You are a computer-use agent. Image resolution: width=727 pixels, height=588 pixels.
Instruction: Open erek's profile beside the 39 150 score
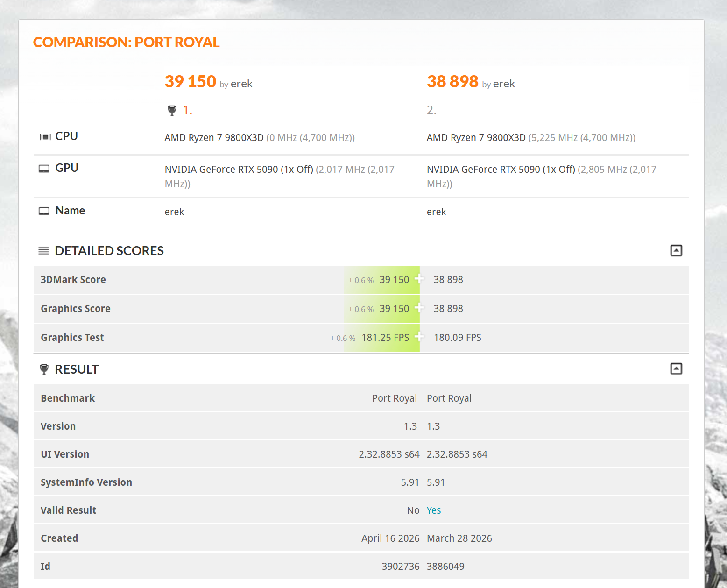[x=241, y=84]
